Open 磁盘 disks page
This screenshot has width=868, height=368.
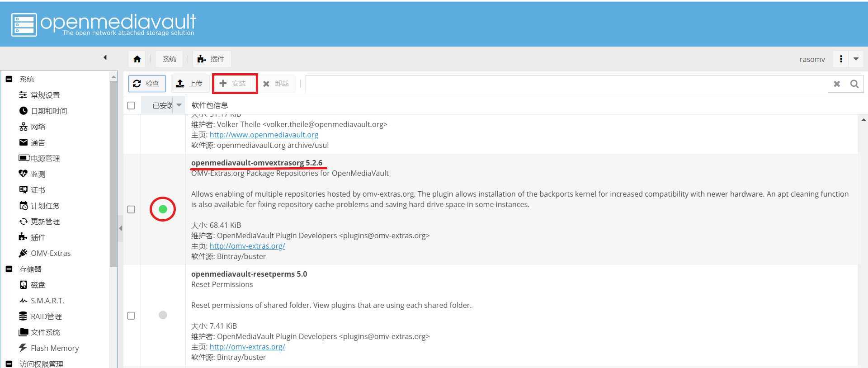pos(38,285)
